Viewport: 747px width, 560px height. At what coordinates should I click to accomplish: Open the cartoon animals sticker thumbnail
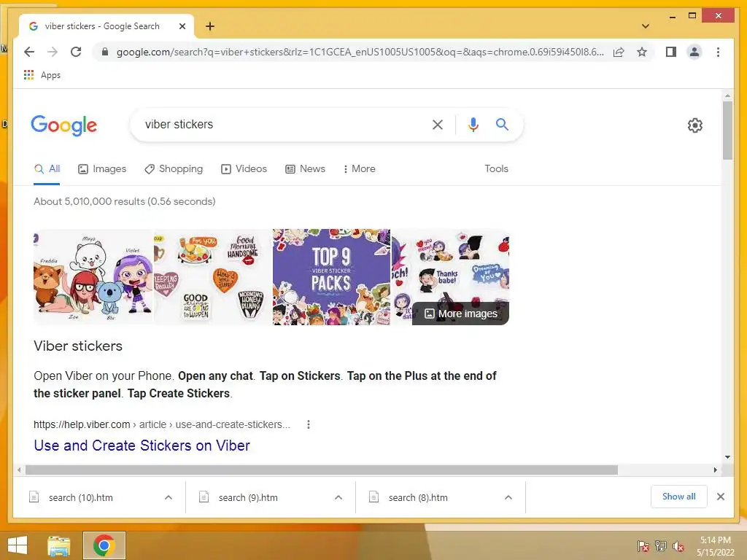pyautogui.click(x=93, y=277)
